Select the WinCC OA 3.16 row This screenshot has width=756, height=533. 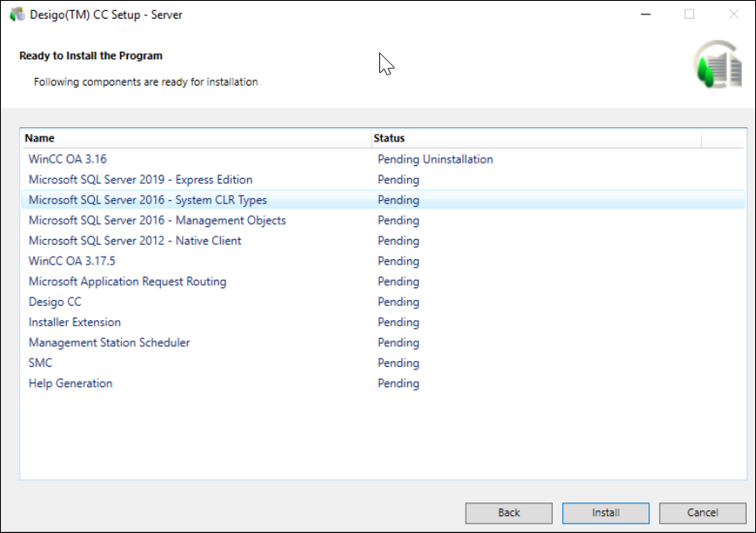pyautogui.click(x=68, y=159)
